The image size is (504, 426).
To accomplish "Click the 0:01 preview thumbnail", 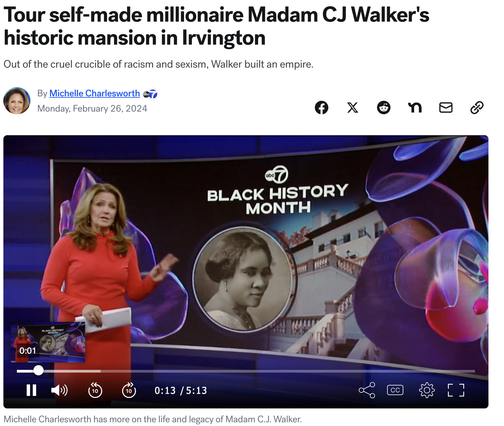I will 48,342.
